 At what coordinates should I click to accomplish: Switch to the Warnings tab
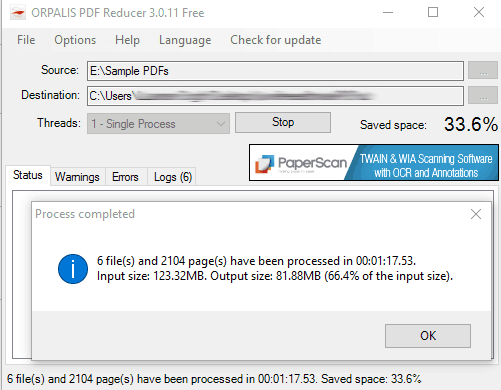coord(77,177)
